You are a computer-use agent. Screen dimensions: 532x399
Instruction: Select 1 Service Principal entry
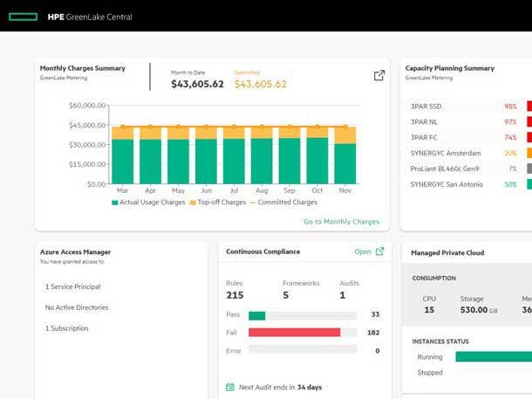click(x=72, y=286)
